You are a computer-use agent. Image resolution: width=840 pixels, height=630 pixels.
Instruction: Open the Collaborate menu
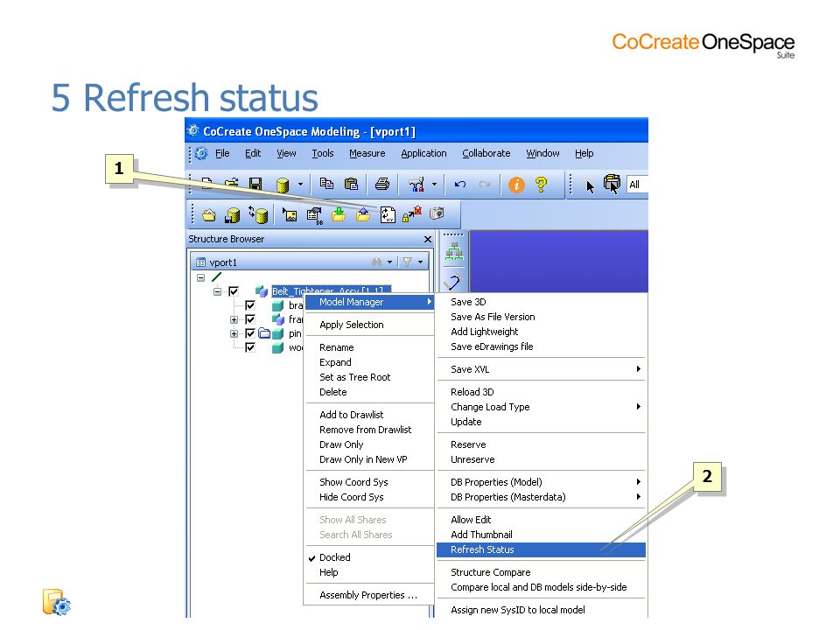coord(486,153)
